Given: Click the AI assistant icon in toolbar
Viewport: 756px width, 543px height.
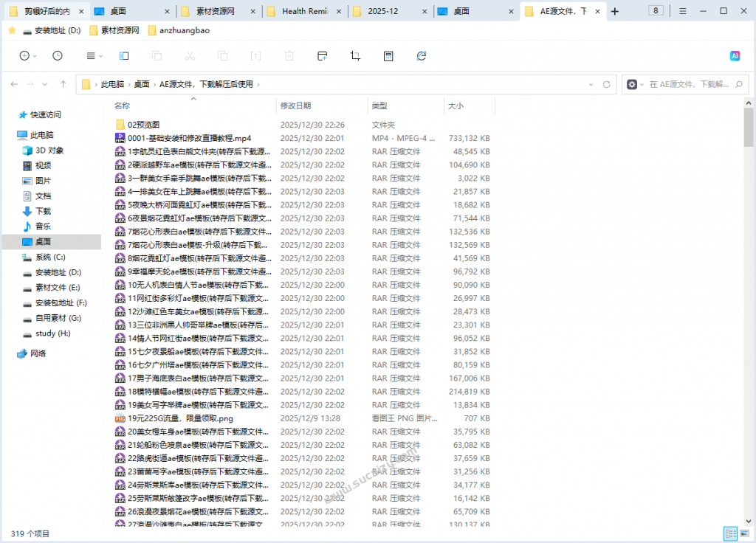Looking at the screenshot, I should [735, 56].
